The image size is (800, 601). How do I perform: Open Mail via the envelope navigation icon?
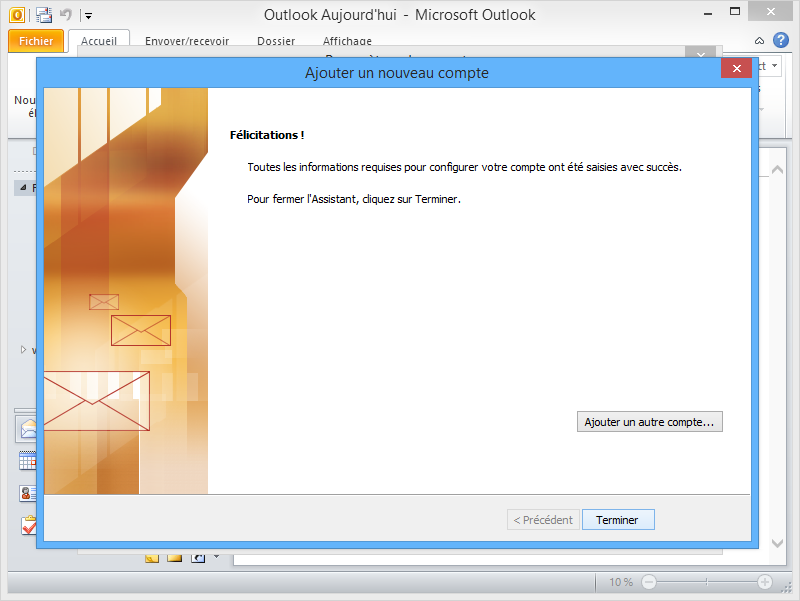(x=27, y=428)
